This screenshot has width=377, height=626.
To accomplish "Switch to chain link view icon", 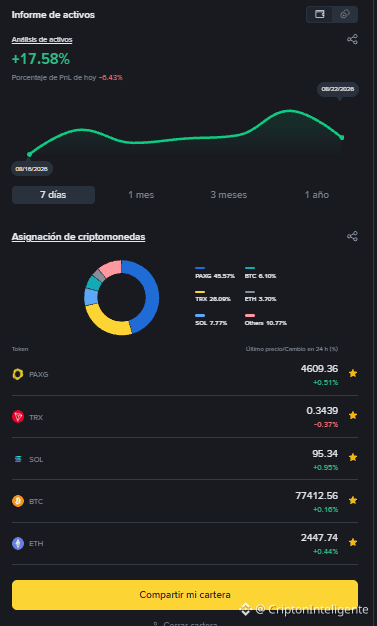I will tap(345, 14).
